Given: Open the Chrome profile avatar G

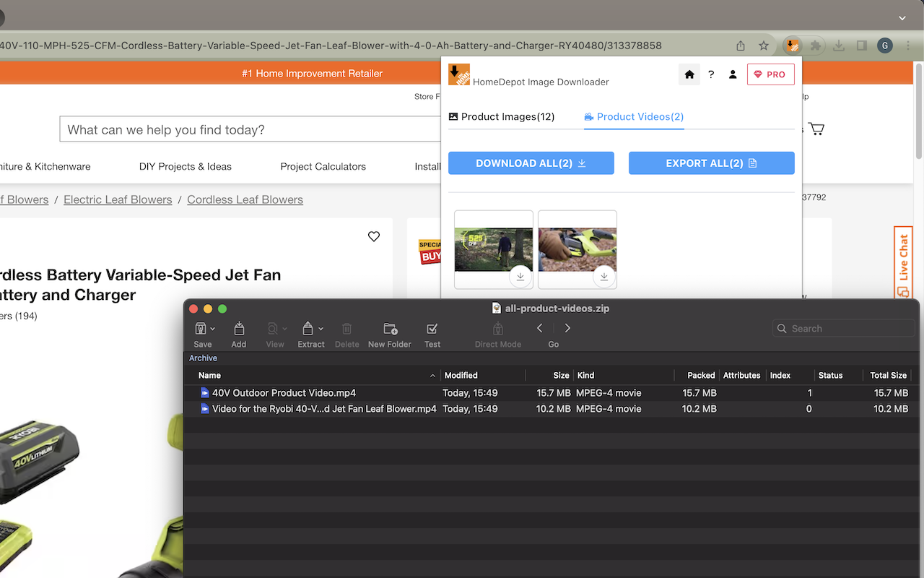Looking at the screenshot, I should click(885, 46).
